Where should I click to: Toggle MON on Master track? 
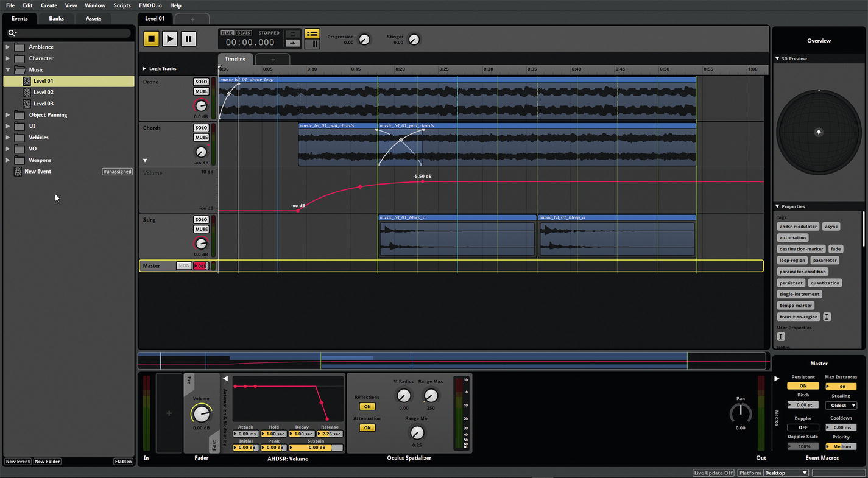183,266
